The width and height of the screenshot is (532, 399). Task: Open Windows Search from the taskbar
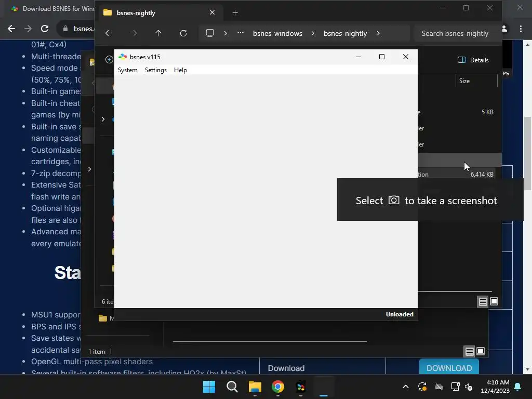coord(232,387)
